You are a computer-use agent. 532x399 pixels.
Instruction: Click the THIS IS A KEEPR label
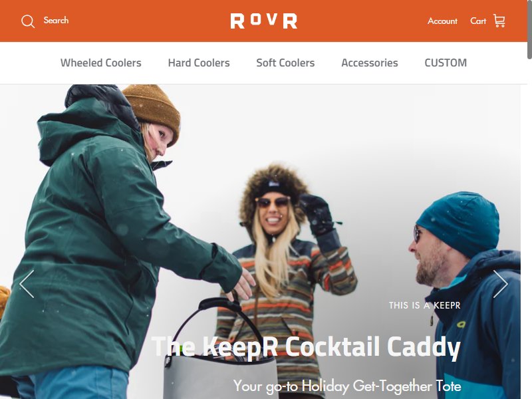(x=424, y=305)
